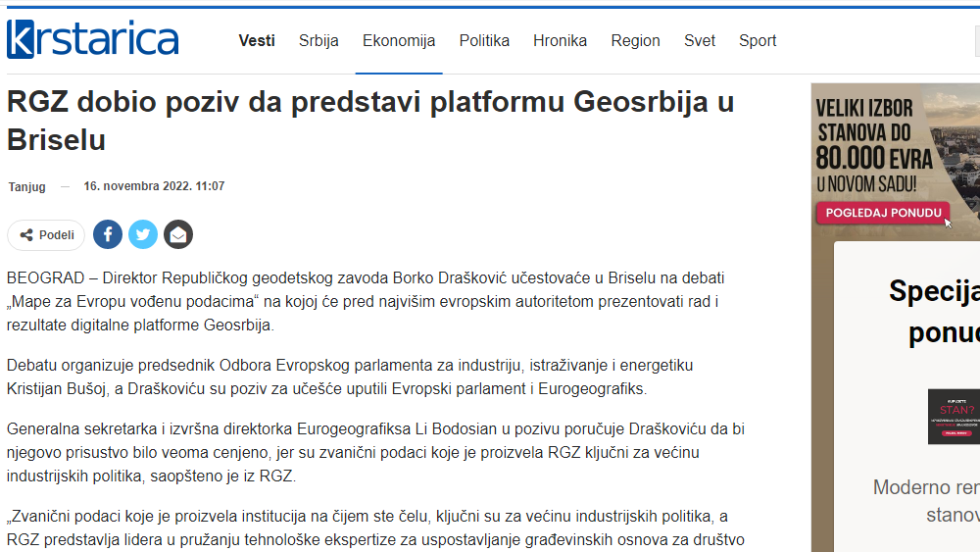The height and width of the screenshot is (552, 980).
Task: Share article via email icon
Action: [x=178, y=234]
